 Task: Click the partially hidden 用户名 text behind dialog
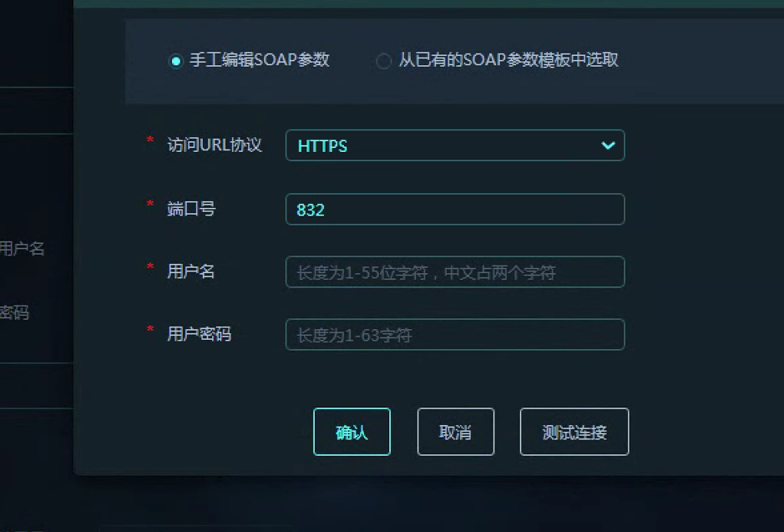(23, 248)
